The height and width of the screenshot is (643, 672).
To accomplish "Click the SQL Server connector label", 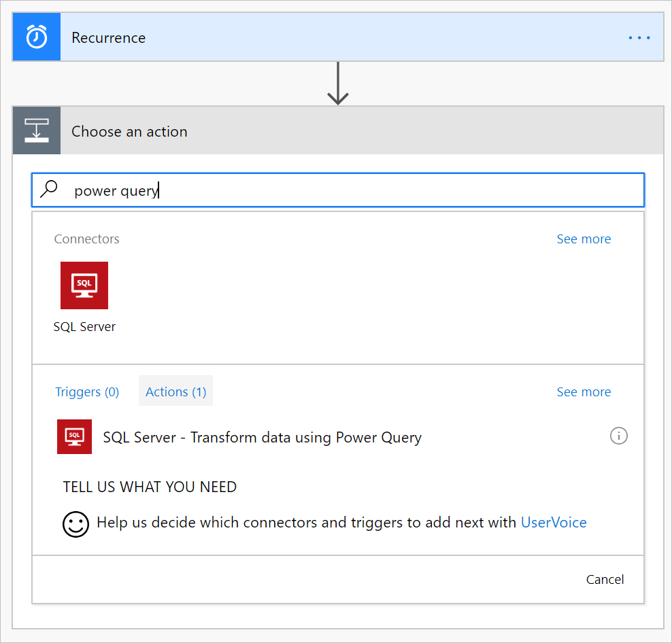I will click(x=84, y=327).
